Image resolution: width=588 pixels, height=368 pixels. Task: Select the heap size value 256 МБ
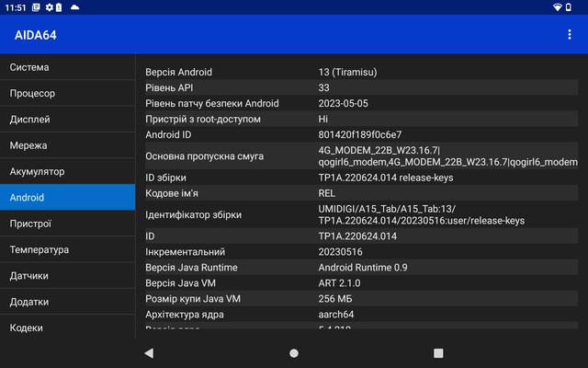coord(334,298)
